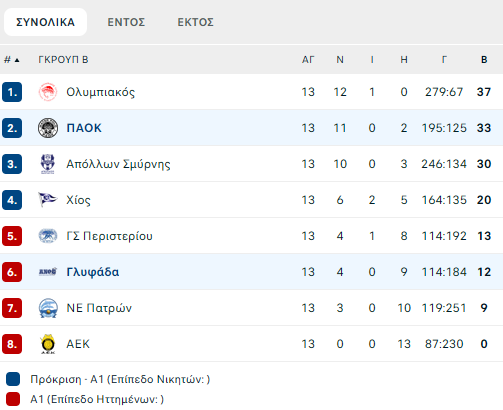
Task: Select the ΣΥΝΟΛΙΚΑ tab
Action: (46, 22)
